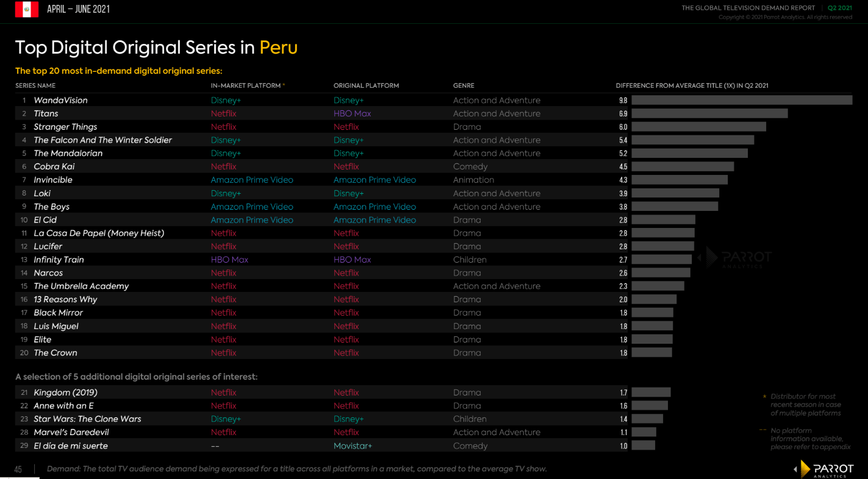868x479 pixels.
Task: Select the Stranger Things series name
Action: [x=65, y=127]
